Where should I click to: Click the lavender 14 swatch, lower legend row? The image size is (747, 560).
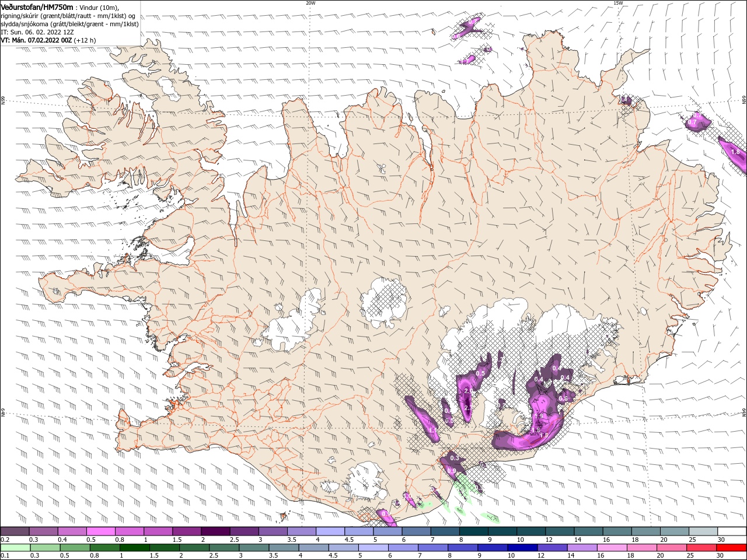click(582, 548)
